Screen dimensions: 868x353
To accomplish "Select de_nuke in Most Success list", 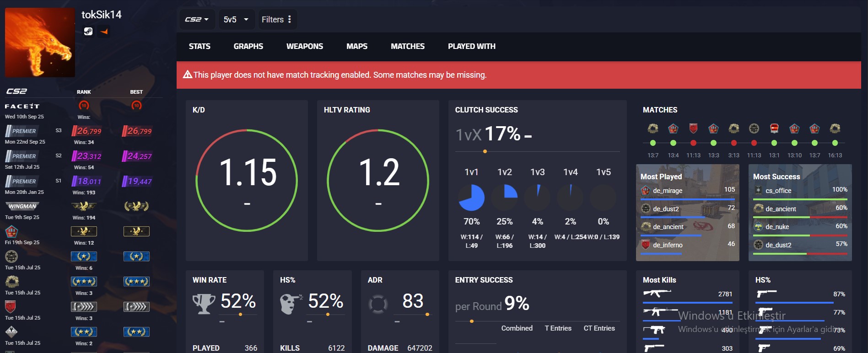I will (x=800, y=227).
